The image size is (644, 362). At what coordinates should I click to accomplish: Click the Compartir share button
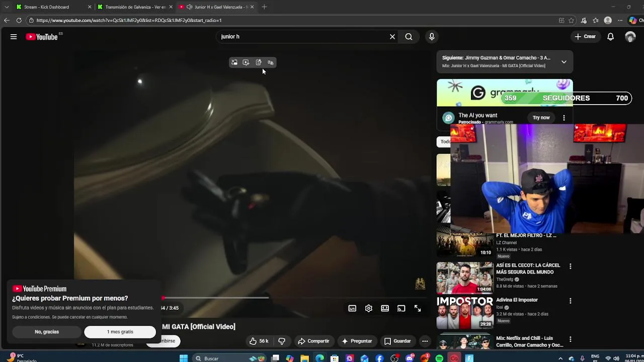pyautogui.click(x=313, y=341)
